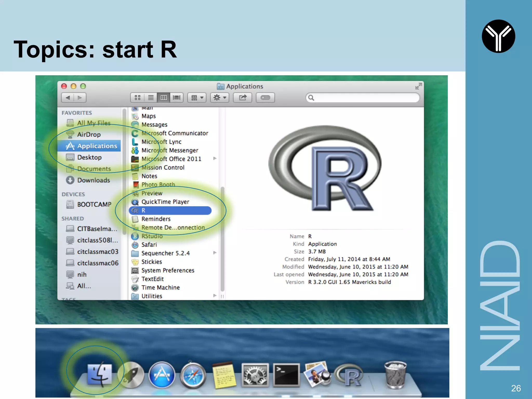Open Notes yellow pad in Dock

(224, 375)
